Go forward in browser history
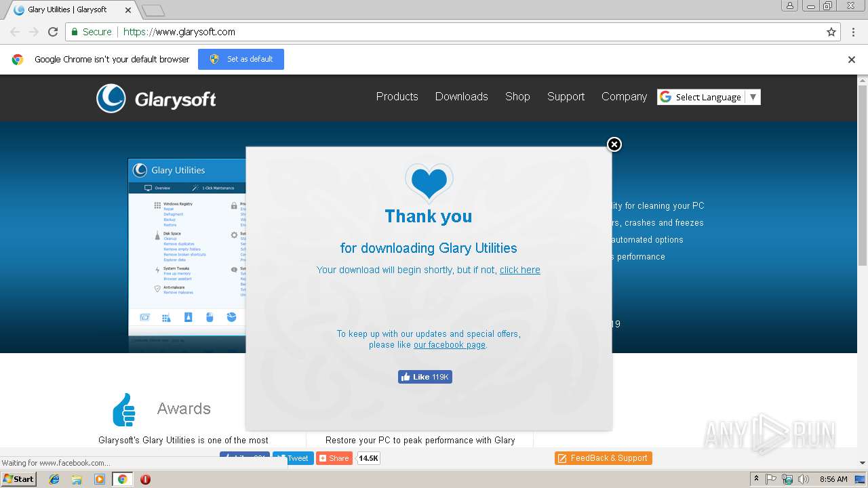This screenshot has width=868, height=488. tap(34, 32)
